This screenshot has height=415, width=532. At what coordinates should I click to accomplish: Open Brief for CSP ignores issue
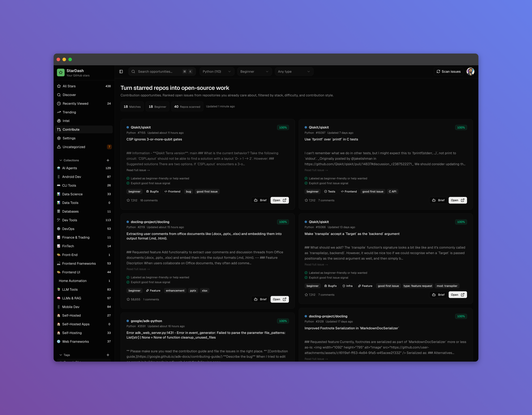tap(260, 200)
